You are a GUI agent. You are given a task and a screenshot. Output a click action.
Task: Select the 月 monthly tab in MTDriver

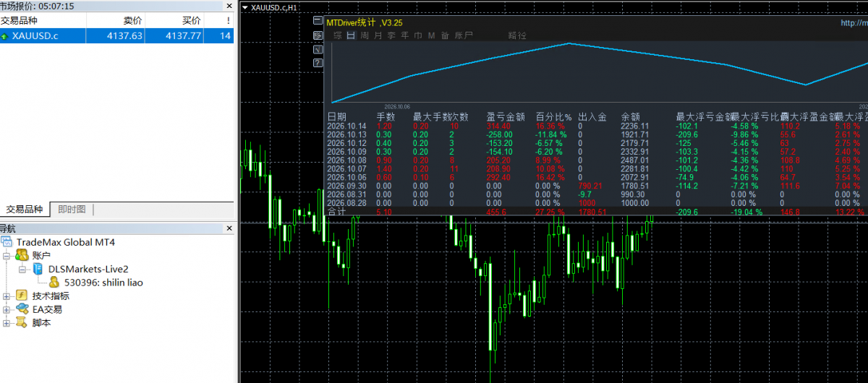tap(378, 35)
